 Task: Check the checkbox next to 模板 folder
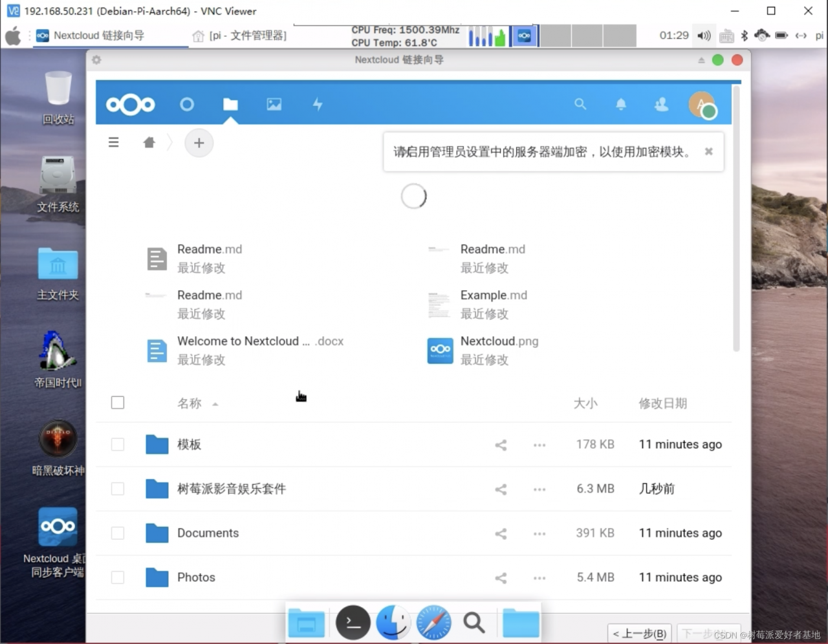click(x=117, y=444)
